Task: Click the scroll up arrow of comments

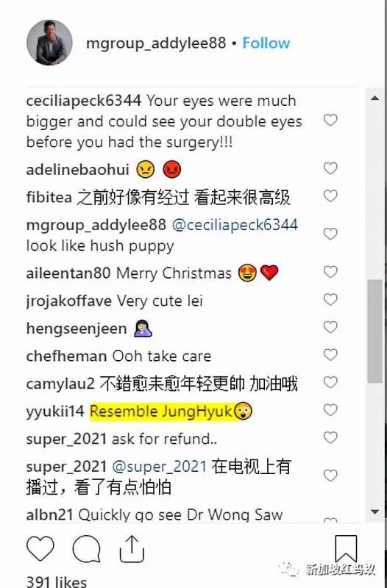Action: [374, 98]
